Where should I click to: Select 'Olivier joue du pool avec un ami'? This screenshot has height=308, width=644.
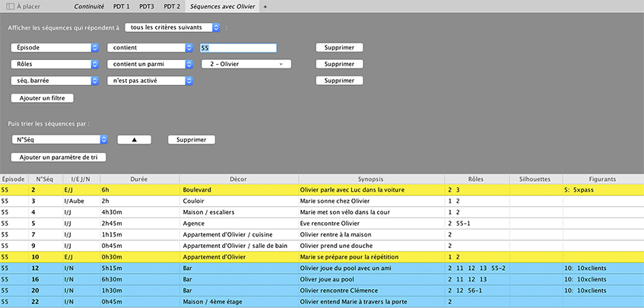point(345,268)
